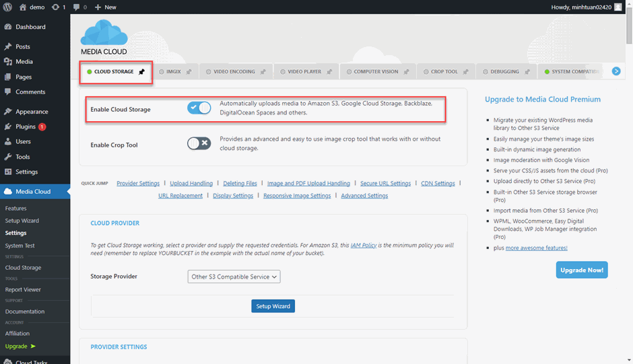Open Features in Media Cloud submenu
This screenshot has width=633, height=364.
15,208
